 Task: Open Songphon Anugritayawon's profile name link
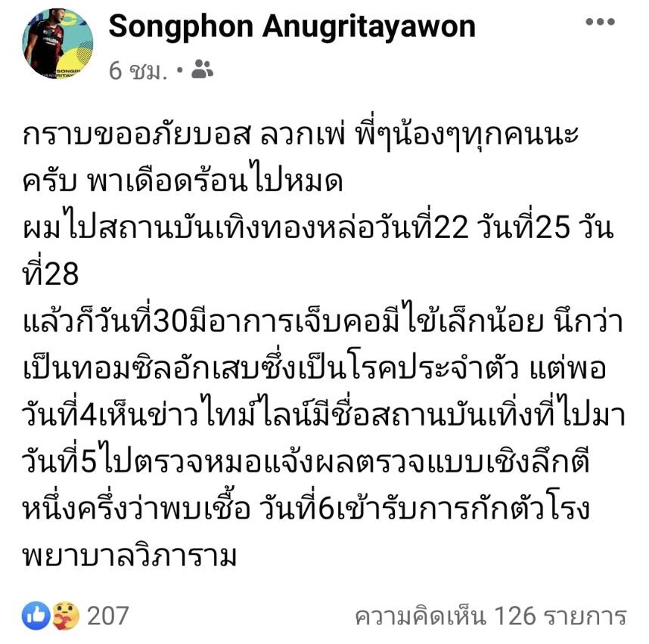point(292,27)
